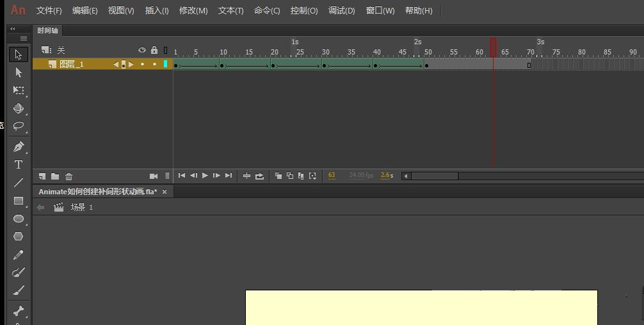
Task: Activate the Text tool
Action: tap(19, 165)
